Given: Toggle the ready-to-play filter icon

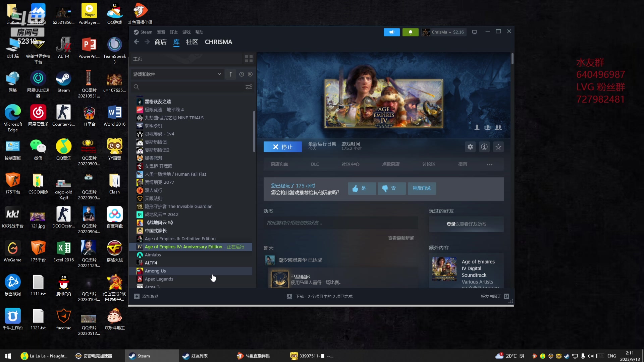Looking at the screenshot, I should 250,74.
